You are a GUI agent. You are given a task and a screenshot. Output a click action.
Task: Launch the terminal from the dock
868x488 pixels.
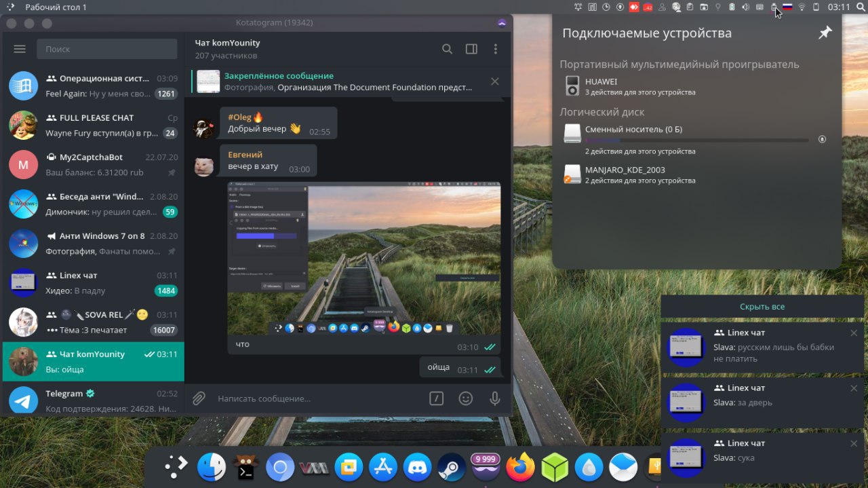[x=245, y=467]
